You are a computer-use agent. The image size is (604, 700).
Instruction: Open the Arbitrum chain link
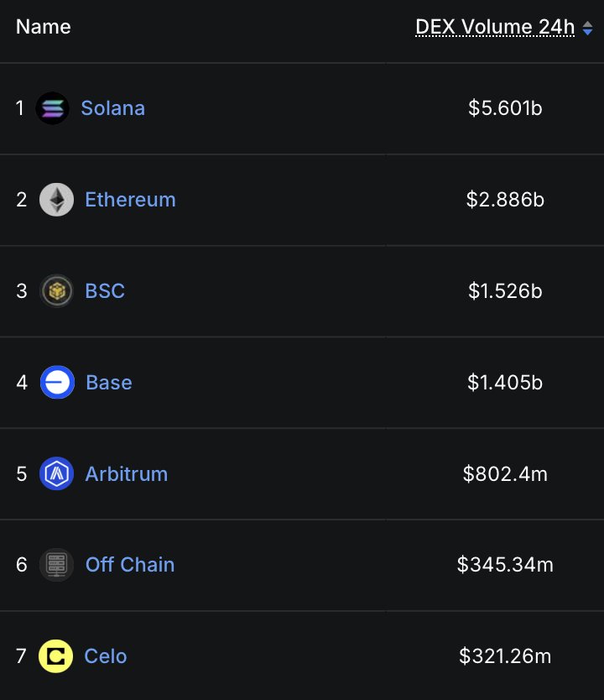coord(126,474)
